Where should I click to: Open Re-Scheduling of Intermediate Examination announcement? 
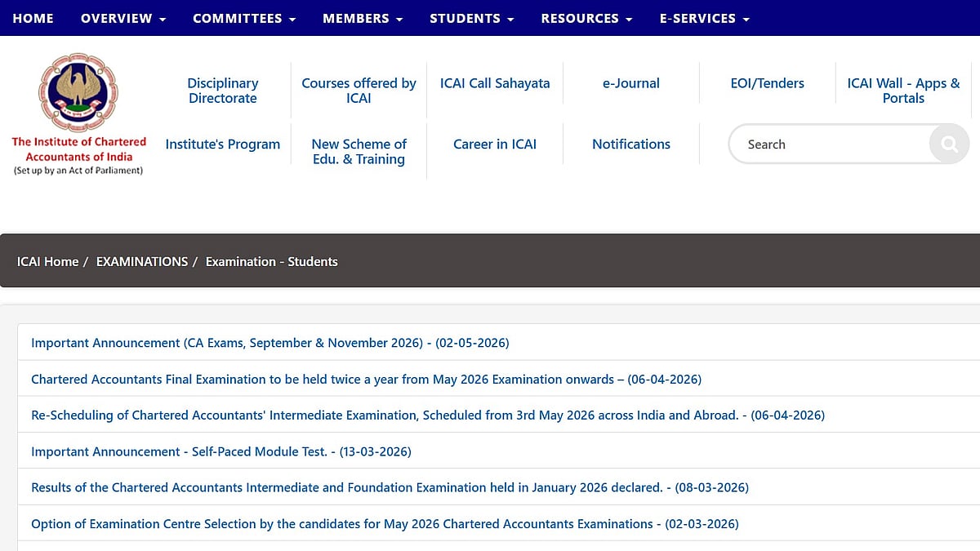428,415
